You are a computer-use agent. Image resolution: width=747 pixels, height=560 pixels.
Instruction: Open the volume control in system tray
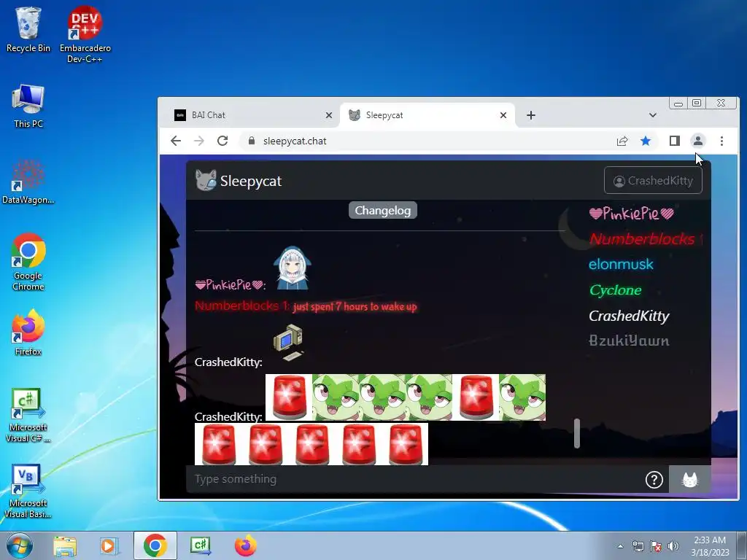[x=673, y=546]
